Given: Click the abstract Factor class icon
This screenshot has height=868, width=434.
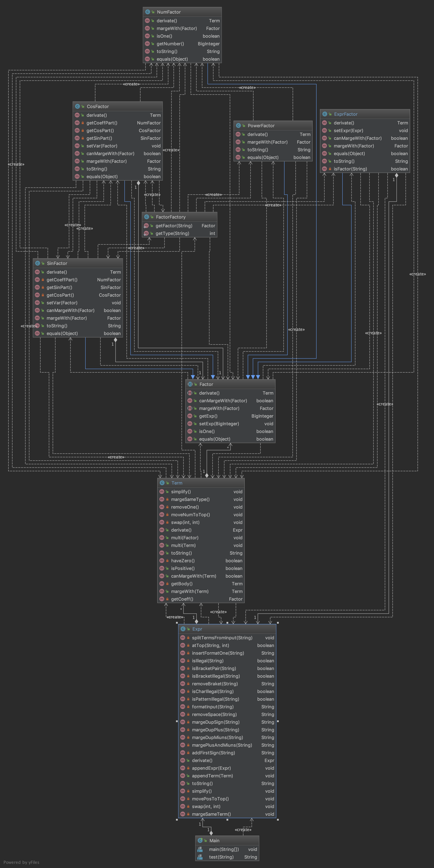Looking at the screenshot, I should pos(190,384).
